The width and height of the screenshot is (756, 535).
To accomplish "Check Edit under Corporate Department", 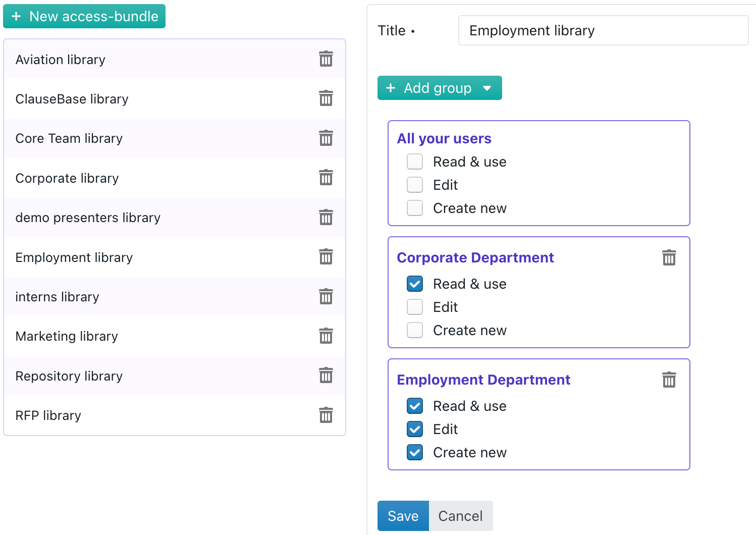I will pyautogui.click(x=415, y=307).
